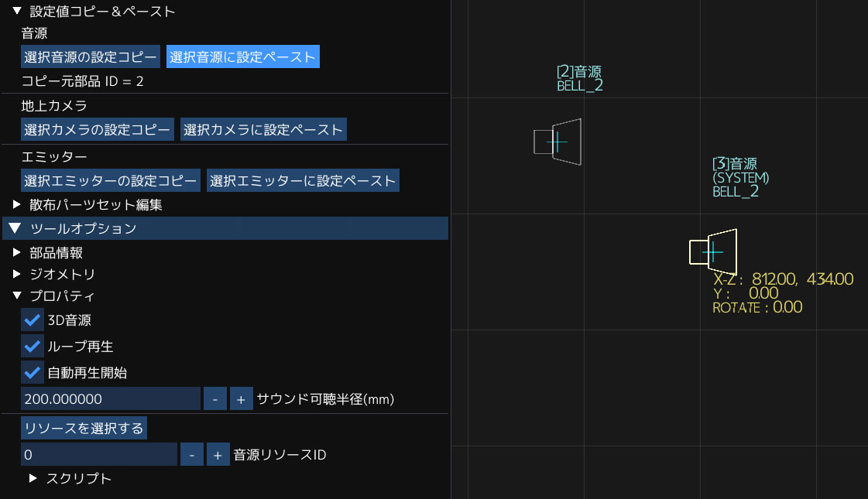Decrease サウンド可聴半径 with minus button
Screen dimensions: 868x499
click(x=215, y=398)
